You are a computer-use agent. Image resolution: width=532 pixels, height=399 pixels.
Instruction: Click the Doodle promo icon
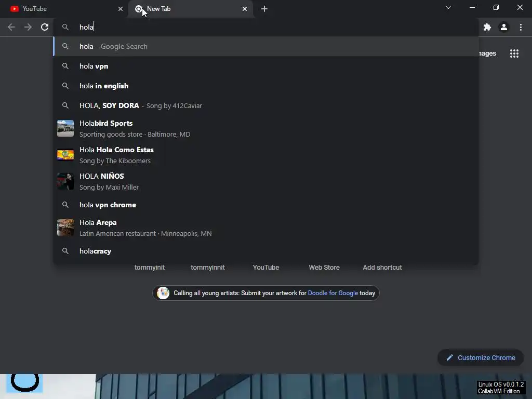[163, 293]
